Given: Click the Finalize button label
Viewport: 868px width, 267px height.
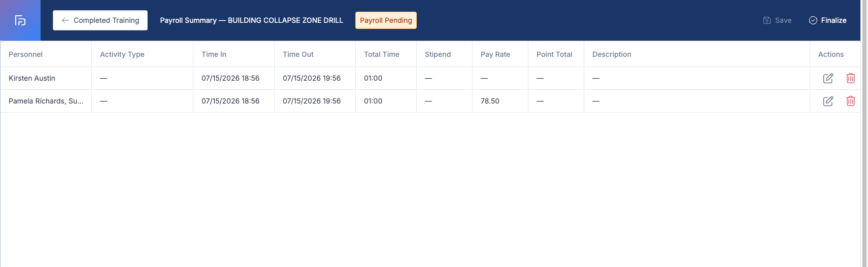Looking at the screenshot, I should click(834, 20).
